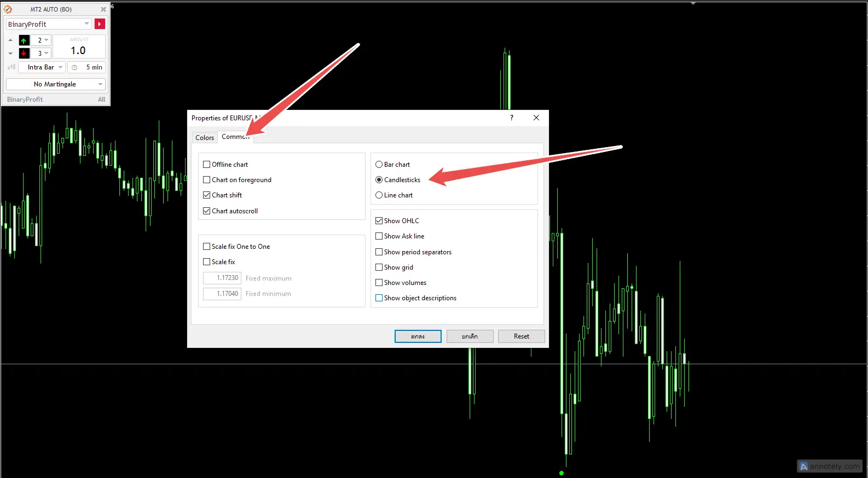The width and height of the screenshot is (868, 478).
Task: Open the No Martingale dropdown
Action: point(55,84)
